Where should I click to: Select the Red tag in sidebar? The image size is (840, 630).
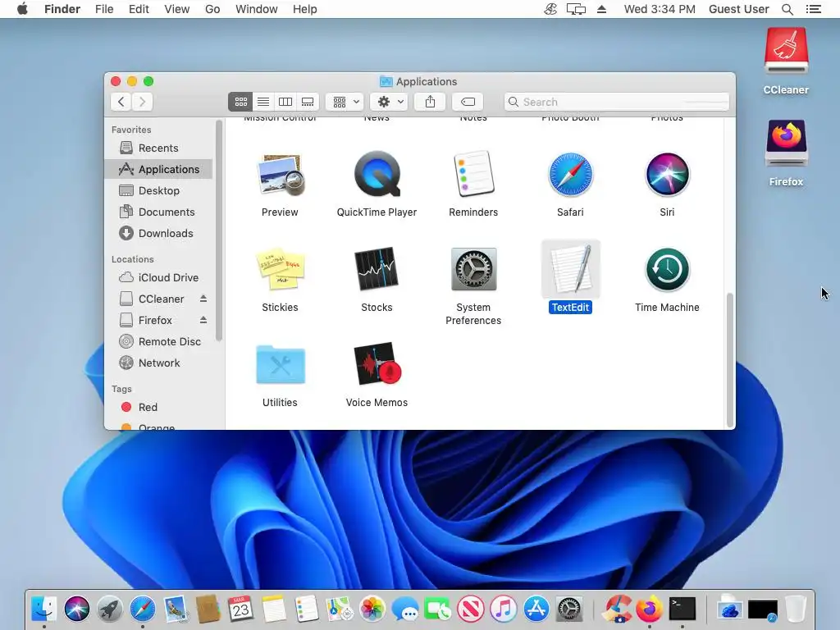pos(159,407)
